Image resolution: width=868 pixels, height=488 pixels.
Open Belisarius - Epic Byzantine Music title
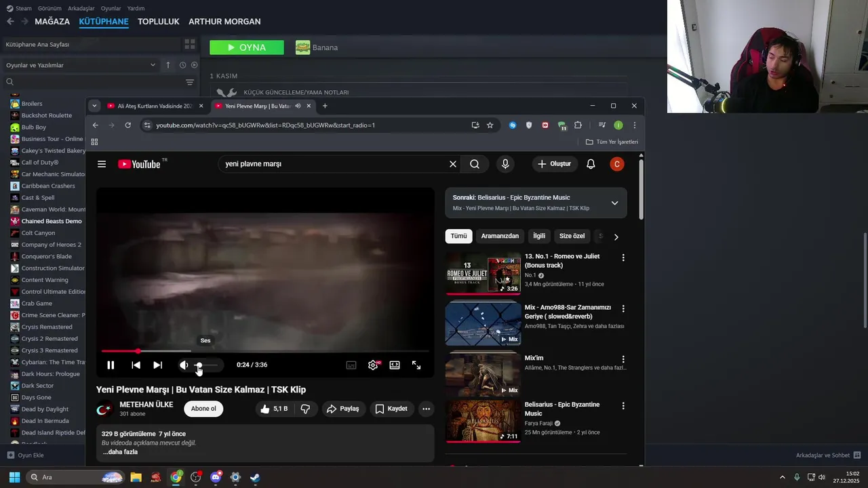pos(562,409)
